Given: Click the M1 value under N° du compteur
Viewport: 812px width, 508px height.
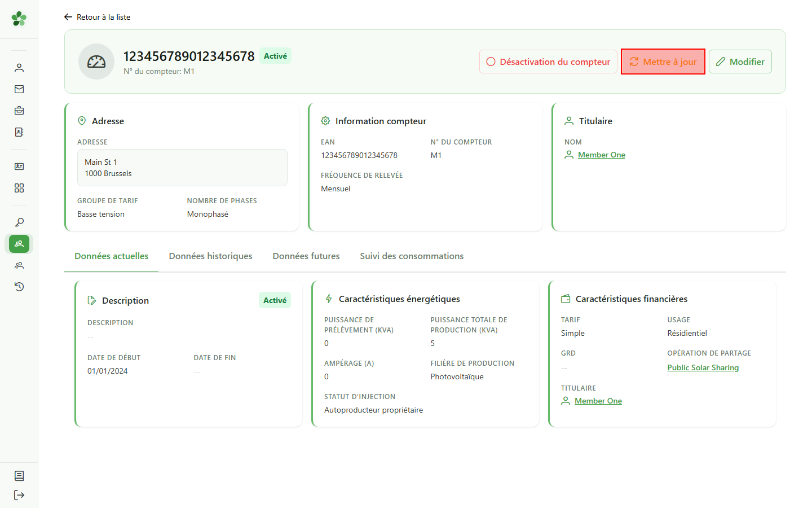Looking at the screenshot, I should coord(436,155).
